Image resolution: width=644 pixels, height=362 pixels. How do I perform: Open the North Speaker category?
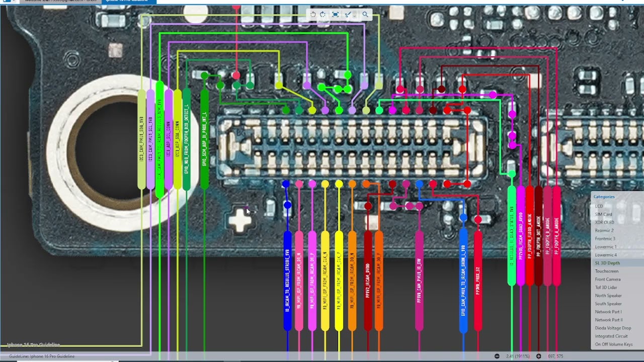point(608,296)
